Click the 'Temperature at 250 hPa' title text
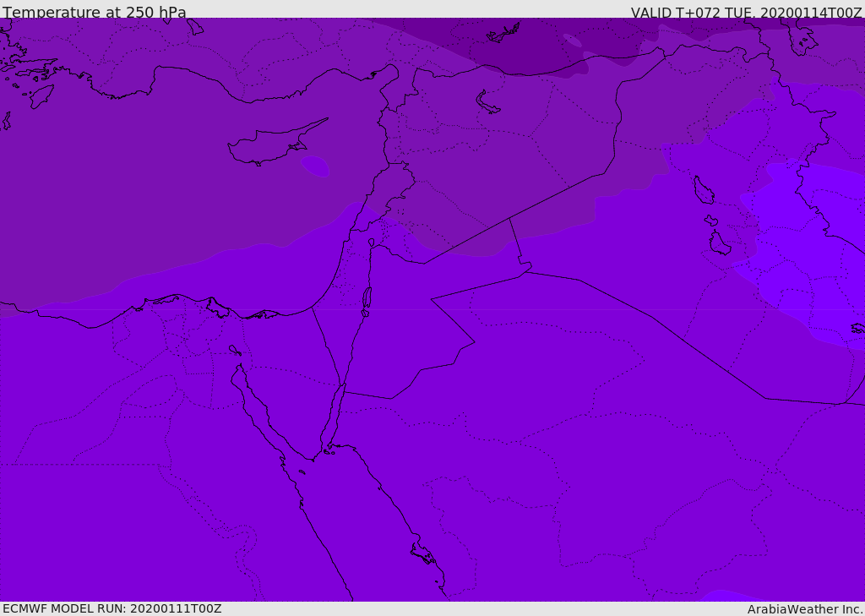This screenshot has width=865, height=616. (x=95, y=12)
